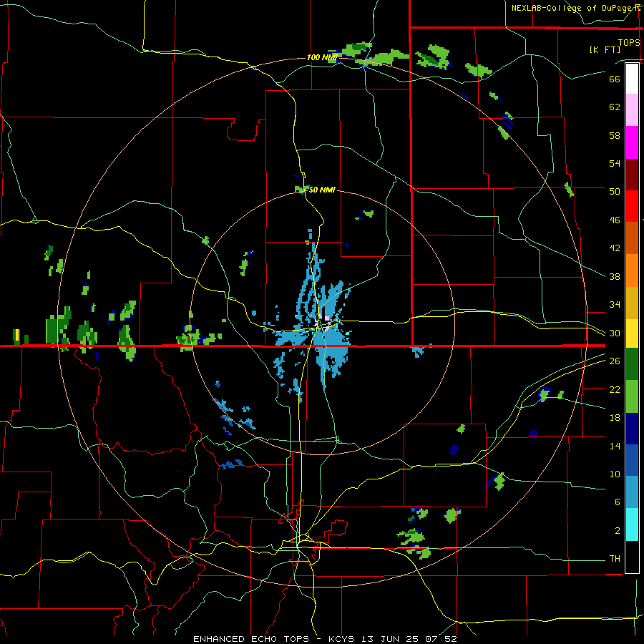Pick the magenta legend color block
The height and width of the screenshot is (644, 644).
(632, 142)
